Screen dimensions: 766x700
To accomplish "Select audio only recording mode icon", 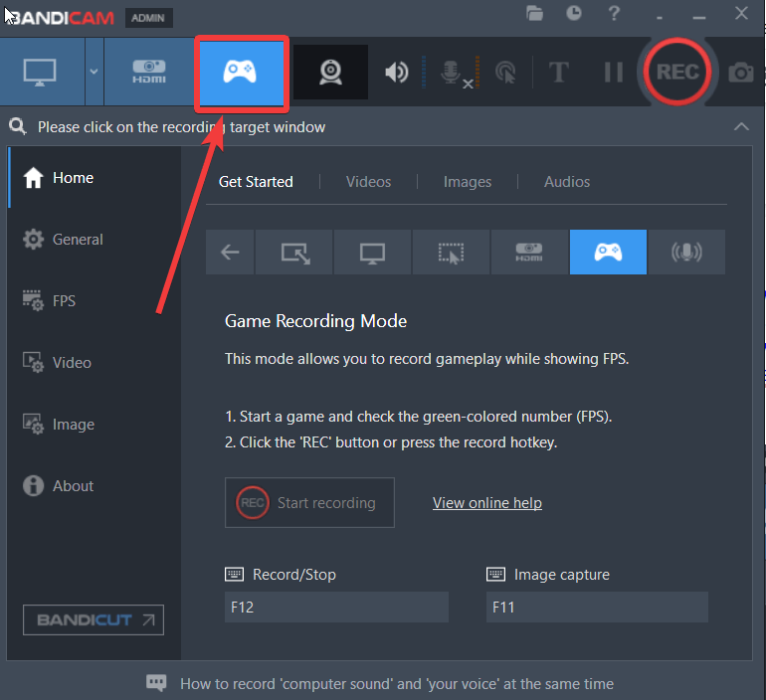I will tap(686, 252).
